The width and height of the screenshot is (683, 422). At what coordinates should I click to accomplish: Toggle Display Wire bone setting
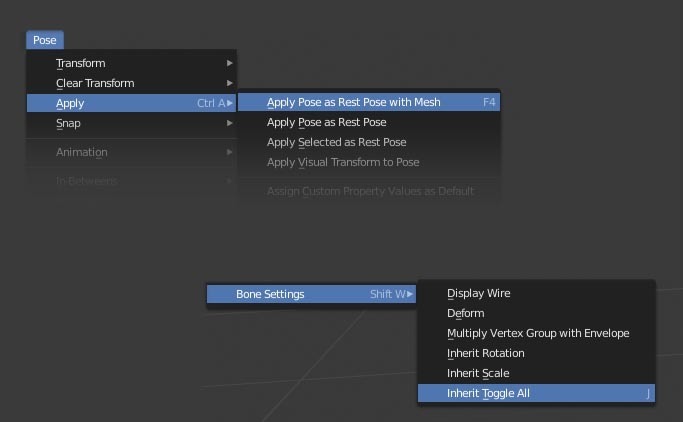pyautogui.click(x=478, y=293)
